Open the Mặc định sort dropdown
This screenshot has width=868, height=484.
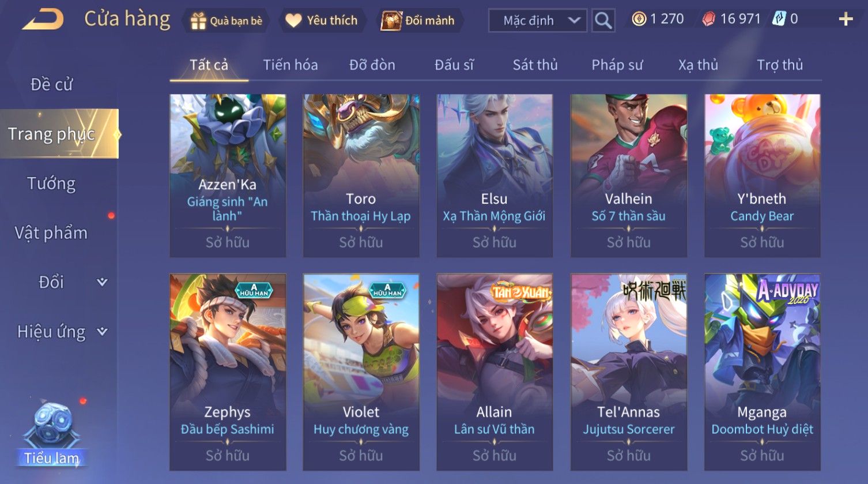[538, 21]
